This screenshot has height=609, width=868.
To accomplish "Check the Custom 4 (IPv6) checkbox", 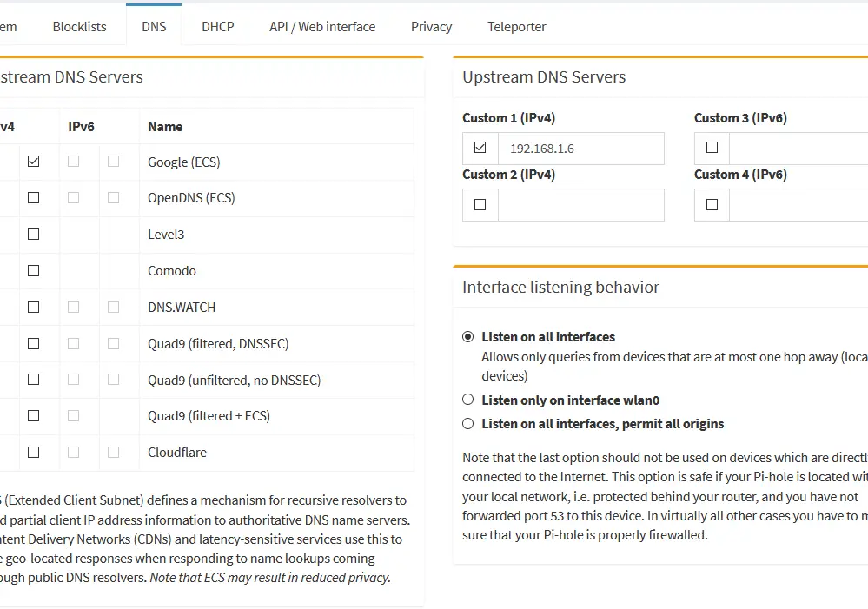I will [x=712, y=205].
